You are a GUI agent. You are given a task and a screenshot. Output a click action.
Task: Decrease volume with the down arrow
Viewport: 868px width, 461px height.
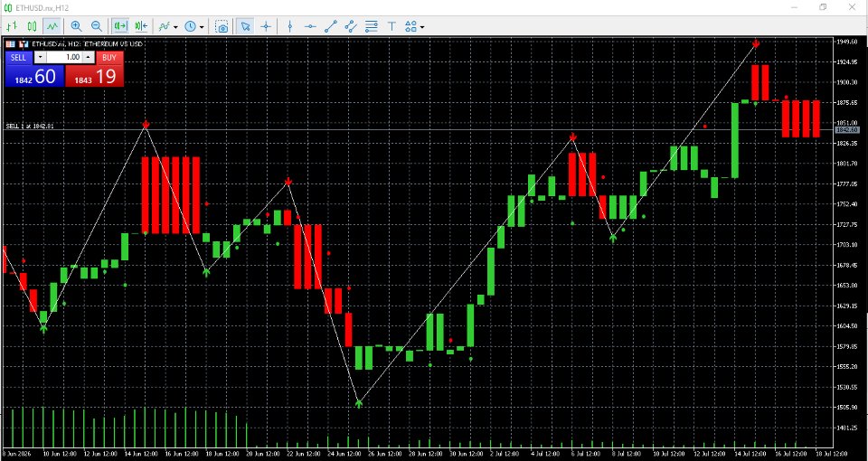tap(40, 58)
